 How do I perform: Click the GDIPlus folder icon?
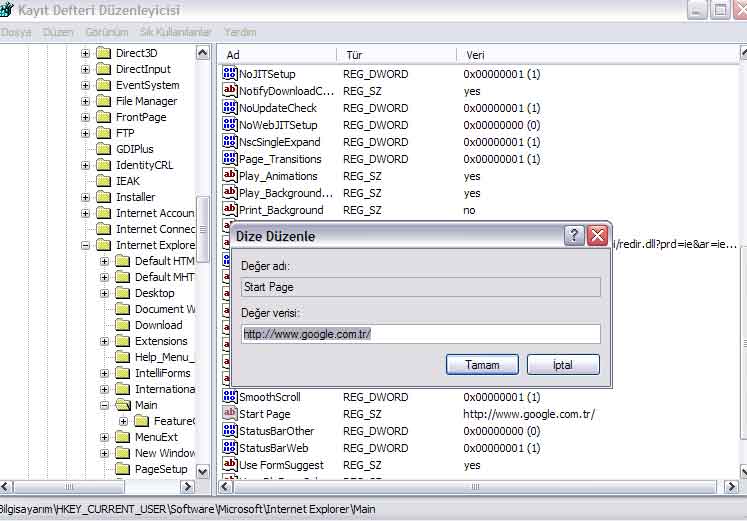click(103, 149)
